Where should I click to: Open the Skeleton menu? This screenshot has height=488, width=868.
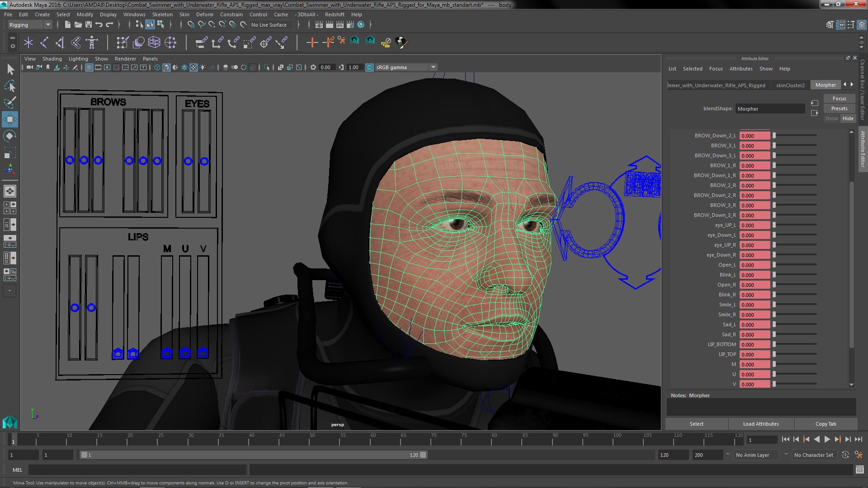coord(162,14)
